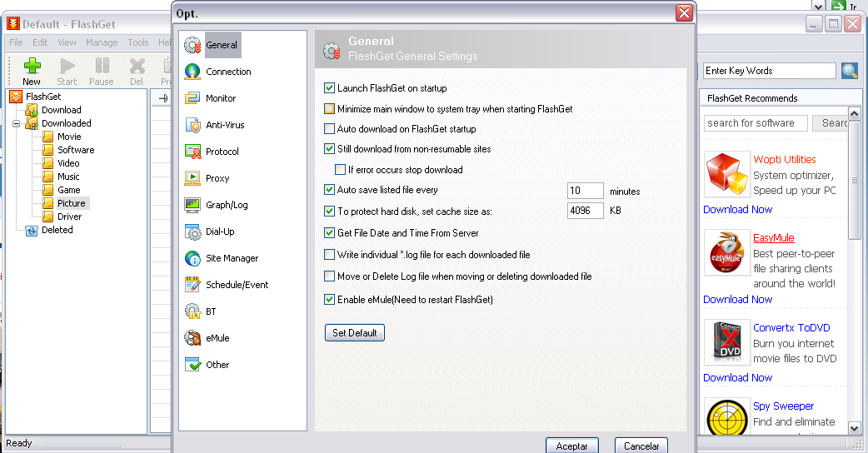Viewport: 868px width, 453px height.
Task: Enable Auto download on FlashGet startup
Action: (x=329, y=129)
